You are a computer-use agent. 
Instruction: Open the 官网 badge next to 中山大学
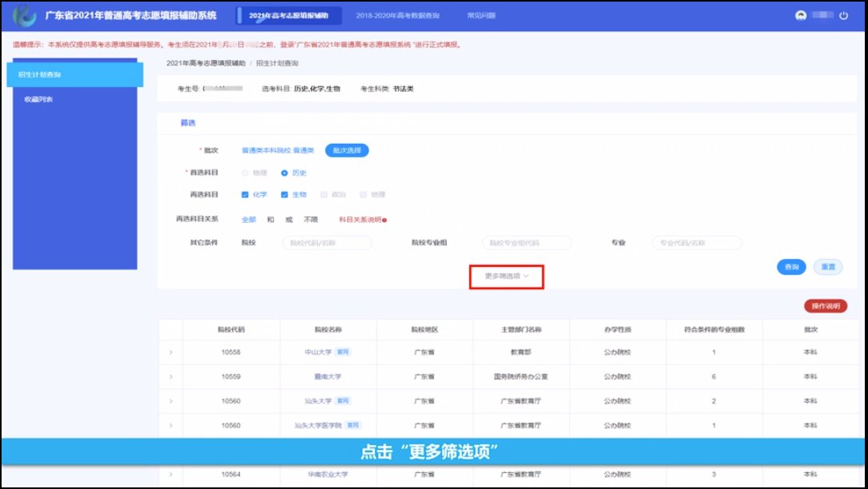point(342,352)
